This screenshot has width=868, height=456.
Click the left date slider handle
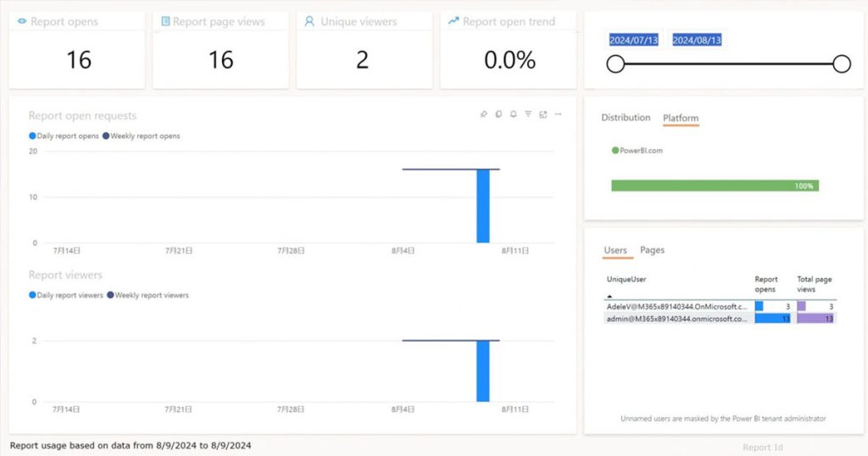[x=615, y=64]
